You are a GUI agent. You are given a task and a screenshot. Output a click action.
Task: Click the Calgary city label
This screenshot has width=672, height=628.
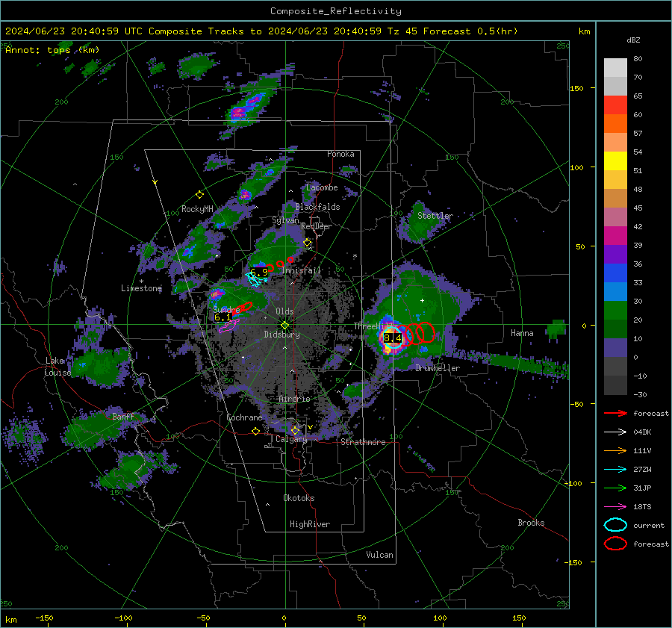(291, 439)
